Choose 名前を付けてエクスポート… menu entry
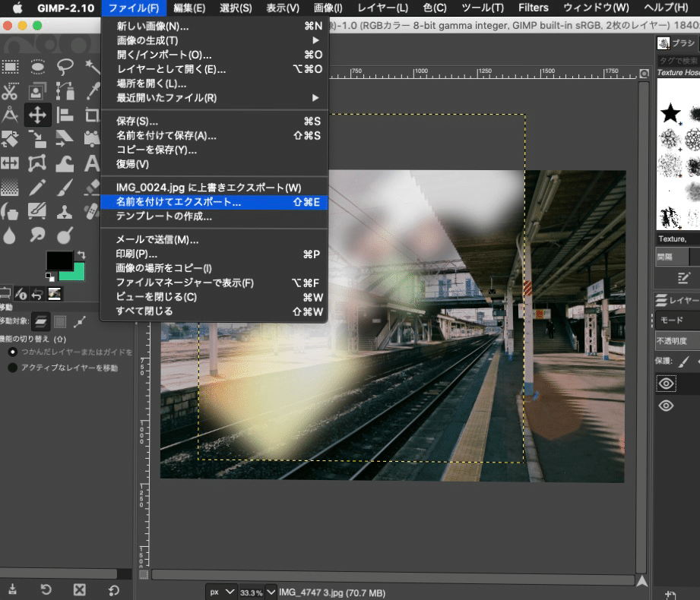This screenshot has width=700, height=600. click(x=215, y=202)
